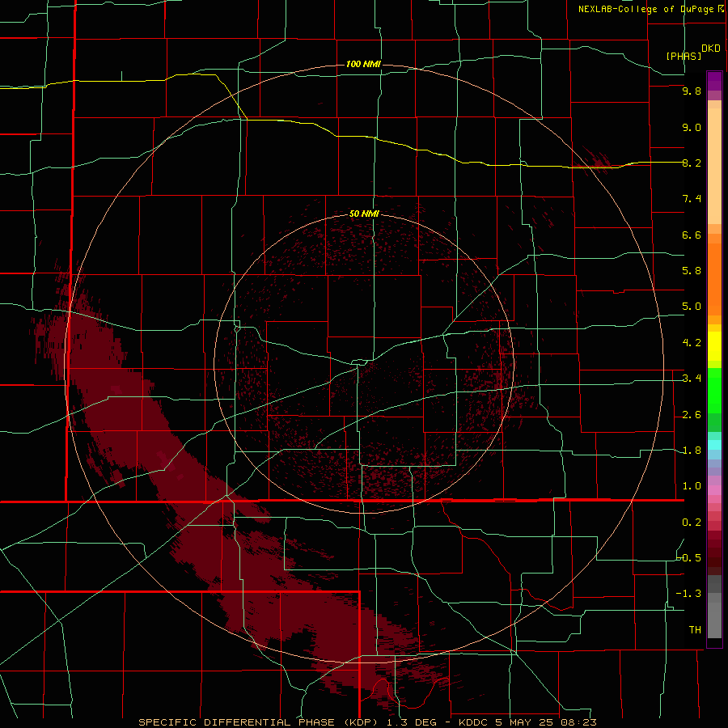Screen dimensions: 728x728
Task: Click the DKD label above the legend
Action: [x=711, y=49]
